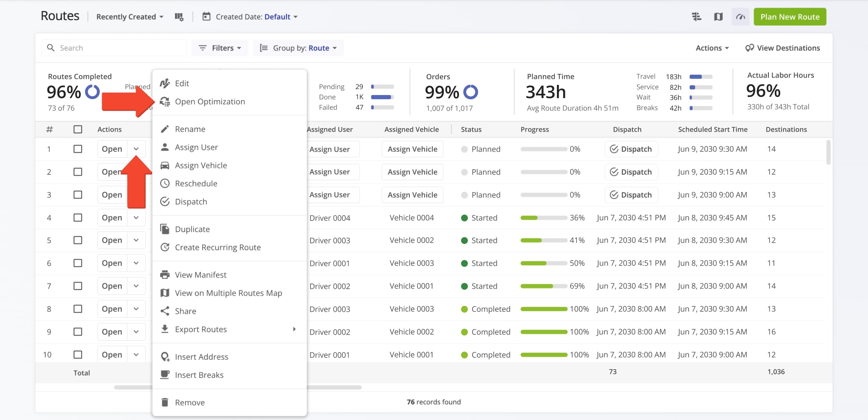Select the Open Optimization menu icon
868x420 pixels.
point(165,101)
